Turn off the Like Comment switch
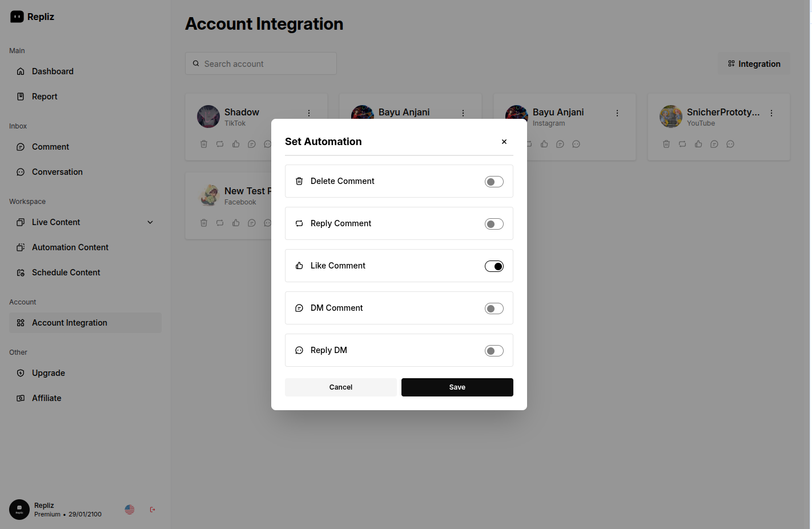The height and width of the screenshot is (529, 812). tap(494, 266)
